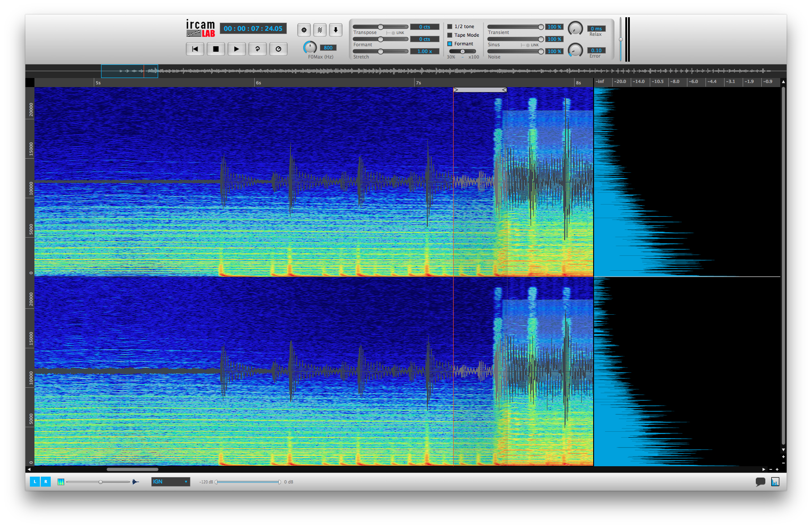Click the spectrogram display icon bottom-left
This screenshot has width=812, height=527.
pos(61,482)
